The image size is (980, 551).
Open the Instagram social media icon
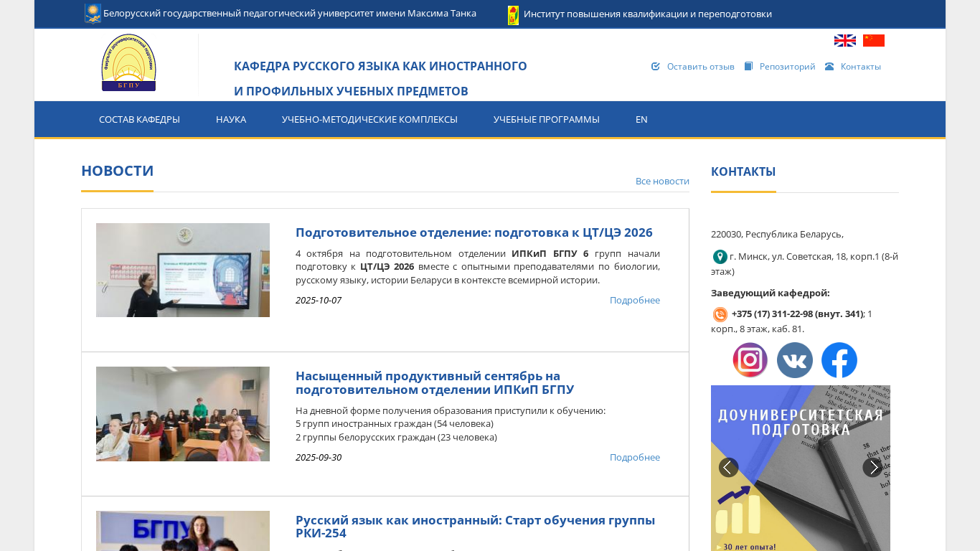point(750,360)
